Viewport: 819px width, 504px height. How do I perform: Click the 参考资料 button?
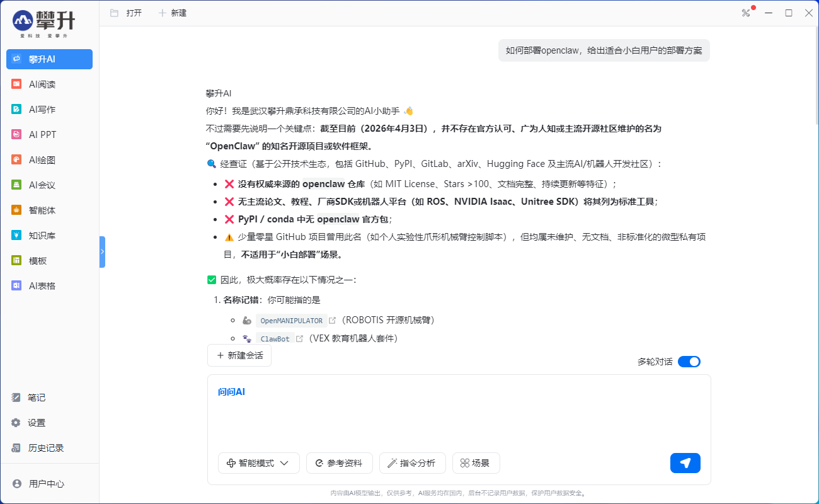tap(340, 463)
